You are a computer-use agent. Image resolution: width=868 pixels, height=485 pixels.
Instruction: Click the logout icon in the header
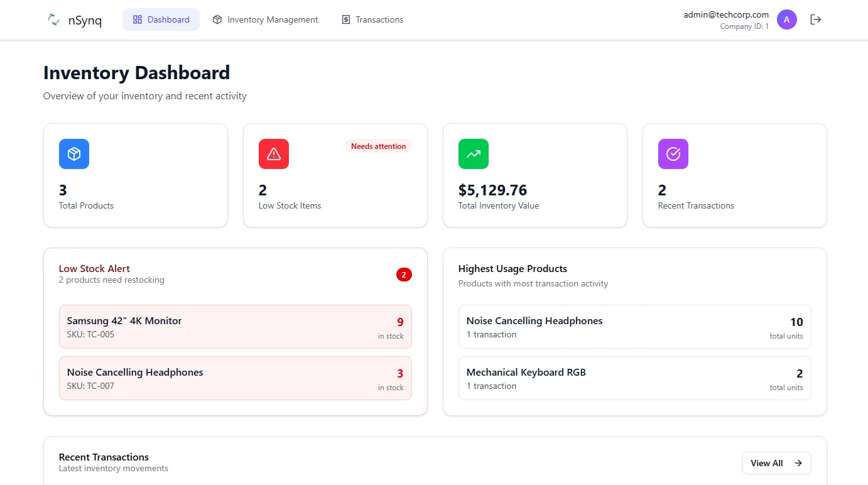815,19
